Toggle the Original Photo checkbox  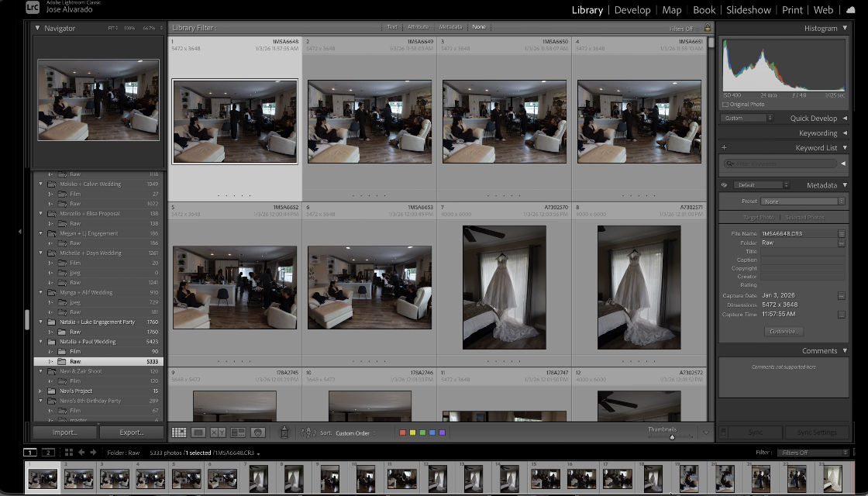(x=725, y=105)
